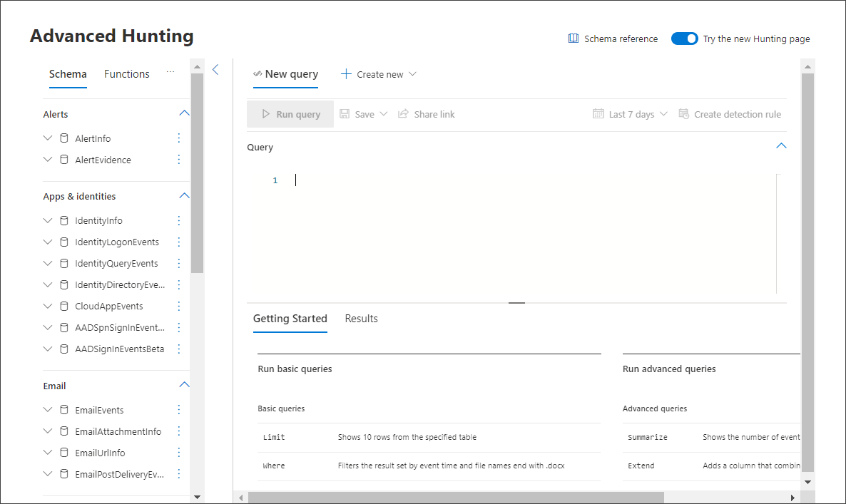Open the Last 7 days time range dropdown
The height and width of the screenshot is (504, 846).
click(631, 114)
